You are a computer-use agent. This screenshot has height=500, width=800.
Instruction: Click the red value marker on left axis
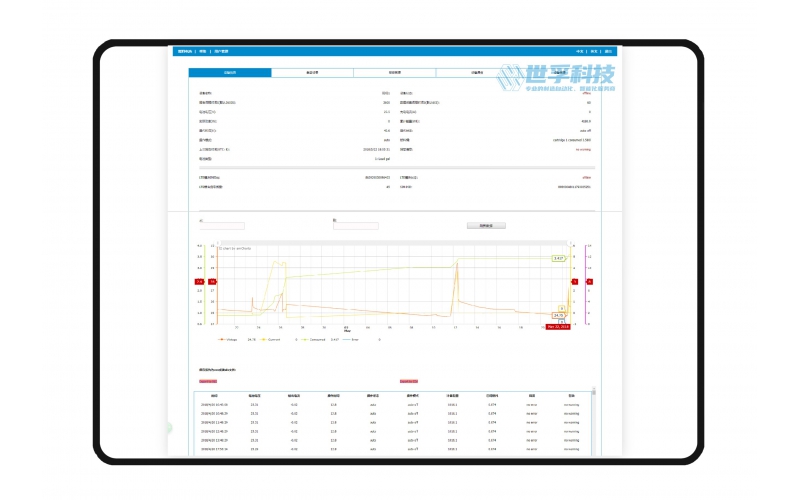tap(200, 282)
